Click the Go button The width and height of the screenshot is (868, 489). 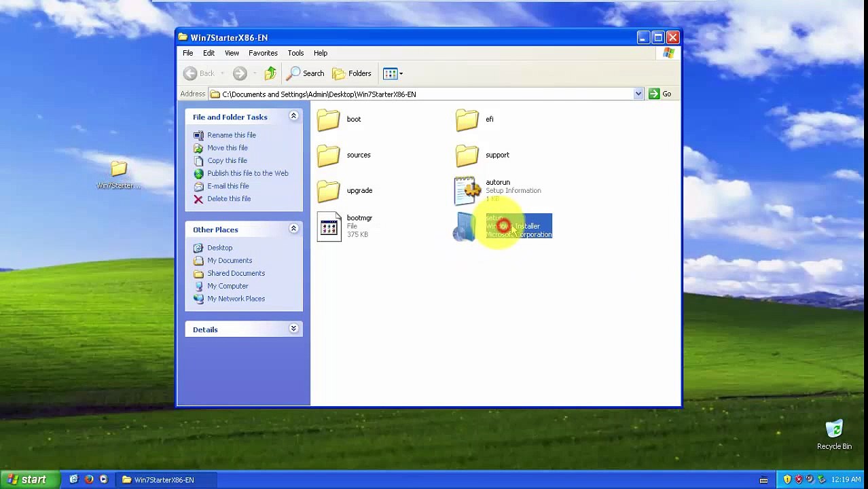click(660, 94)
